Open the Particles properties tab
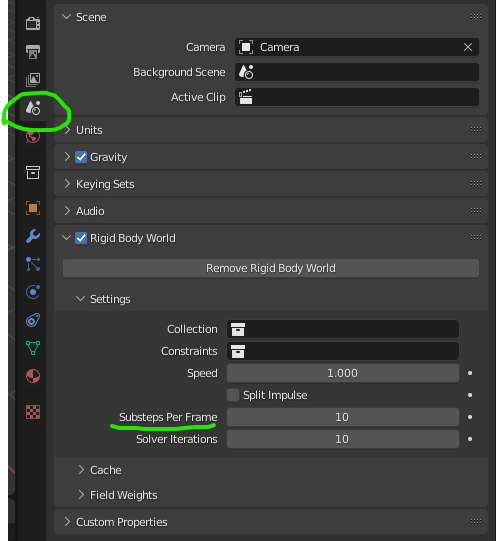The width and height of the screenshot is (496, 541). pyautogui.click(x=33, y=264)
